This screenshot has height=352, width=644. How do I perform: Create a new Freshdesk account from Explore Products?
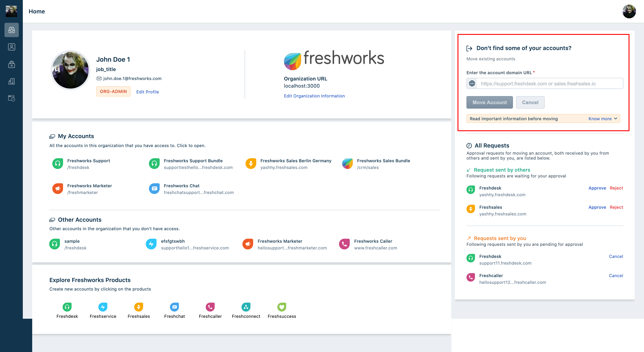[x=67, y=307]
